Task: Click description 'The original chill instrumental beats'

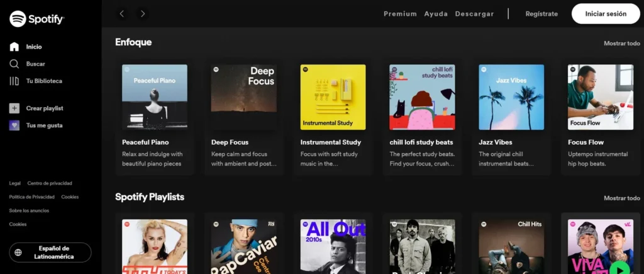Action: tap(506, 159)
